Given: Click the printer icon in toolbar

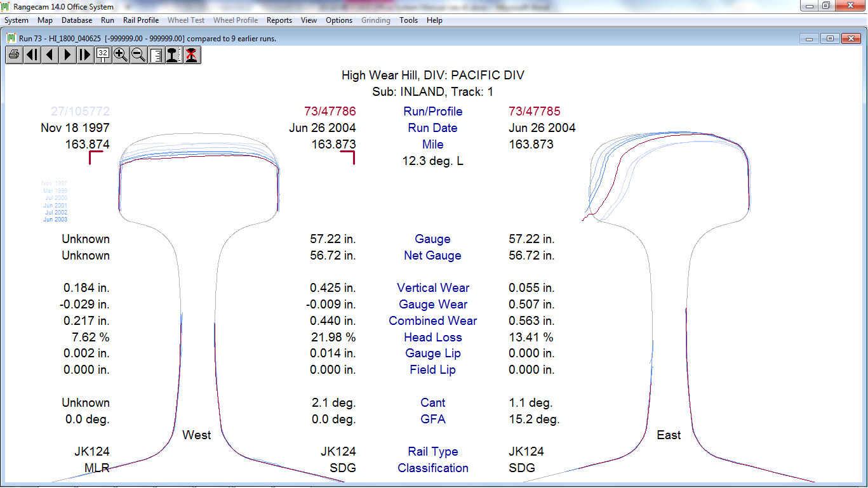Looking at the screenshot, I should coord(14,55).
